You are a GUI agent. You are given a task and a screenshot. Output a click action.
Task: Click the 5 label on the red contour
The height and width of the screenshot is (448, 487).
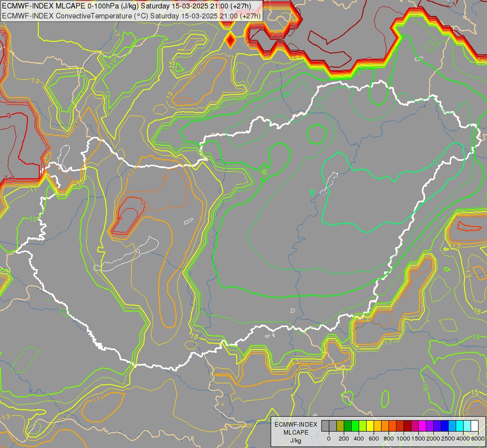[x=120, y=218]
